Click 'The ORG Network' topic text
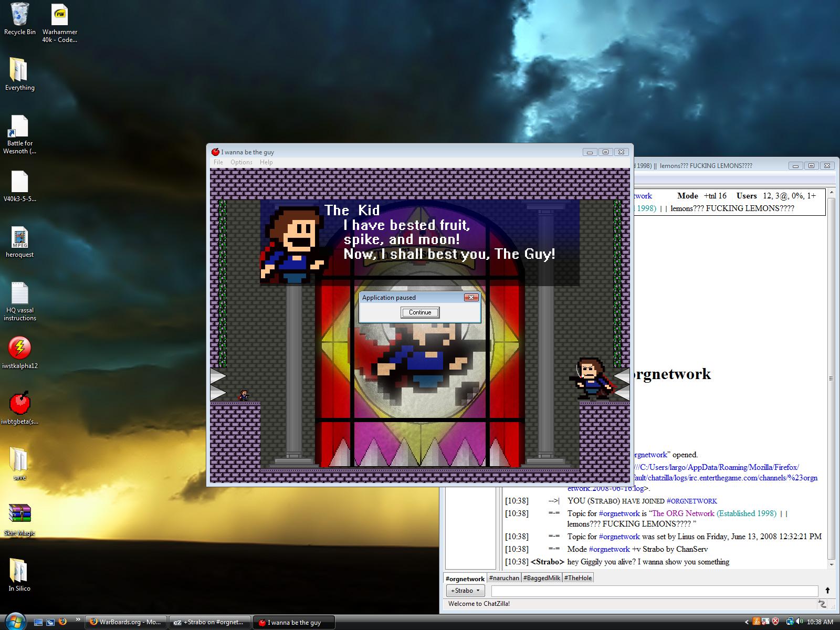This screenshot has height=630, width=840. [x=683, y=513]
